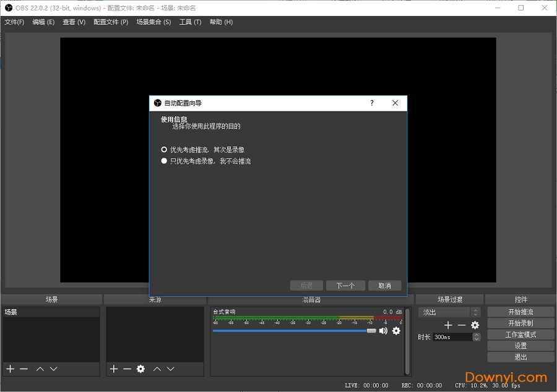Viewport: 557px width, 392px height.
Task: Open 台式音响 mixer settings gear icon
Action: click(x=396, y=331)
